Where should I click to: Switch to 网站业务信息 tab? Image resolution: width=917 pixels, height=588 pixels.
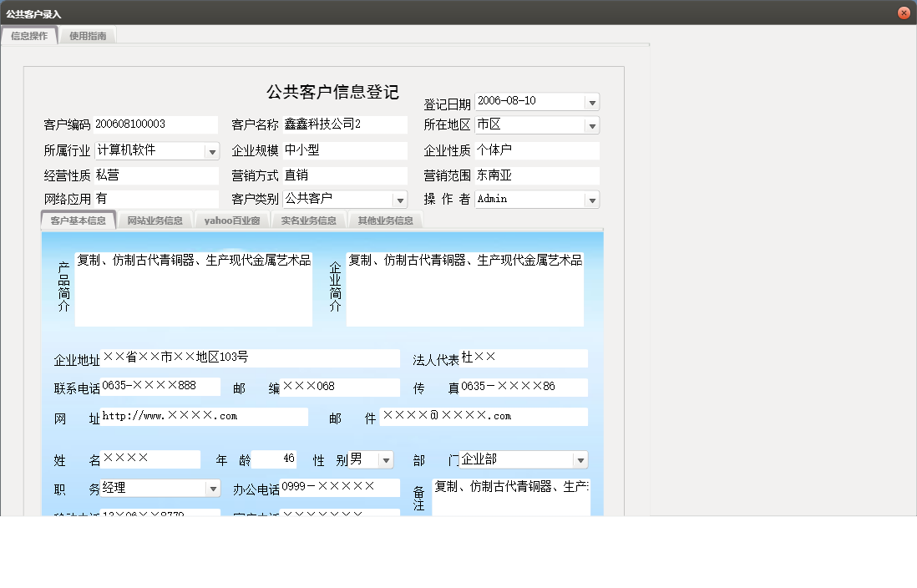tap(155, 220)
